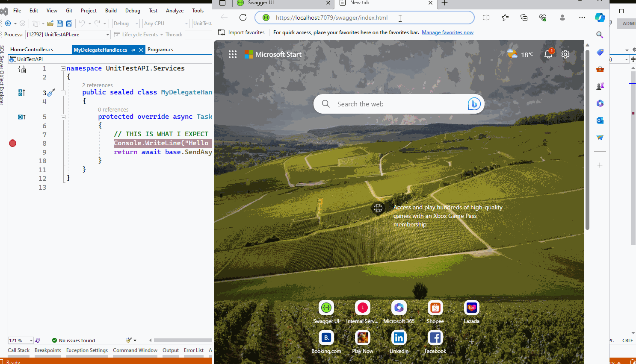Click the screwdriver quick actions icon on line 3

[x=51, y=92]
